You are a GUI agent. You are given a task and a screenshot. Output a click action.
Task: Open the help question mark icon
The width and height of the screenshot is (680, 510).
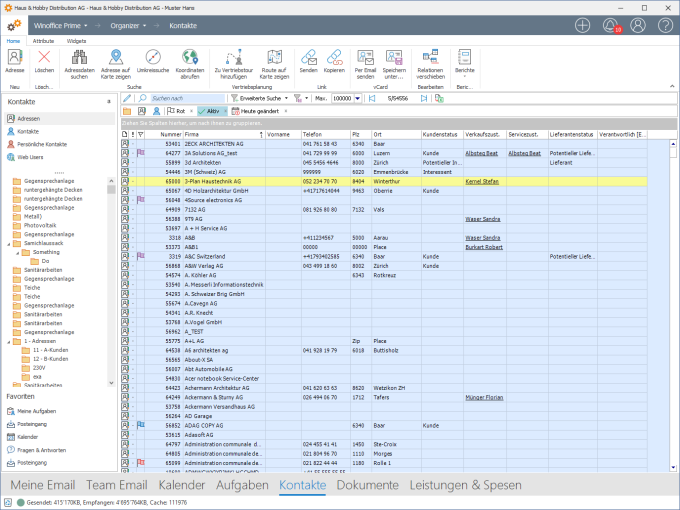pyautogui.click(x=665, y=26)
